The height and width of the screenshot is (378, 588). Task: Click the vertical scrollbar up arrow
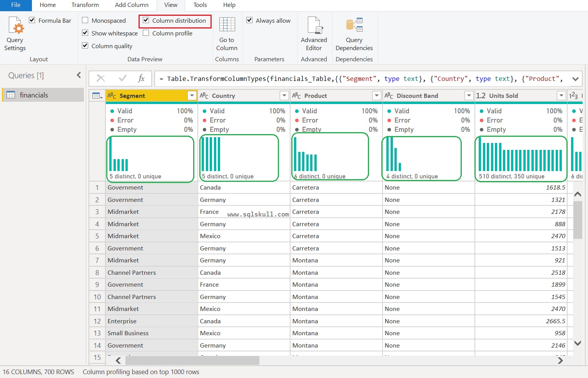578,194
